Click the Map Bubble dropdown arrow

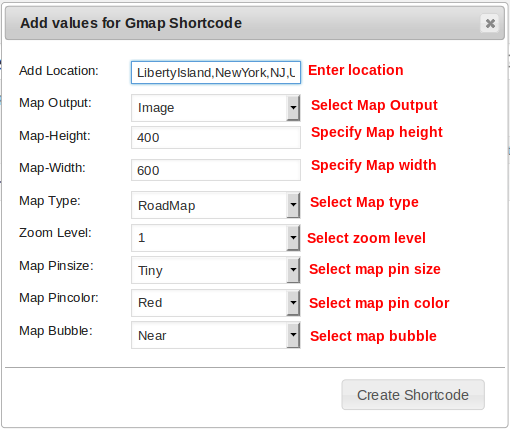(293, 335)
